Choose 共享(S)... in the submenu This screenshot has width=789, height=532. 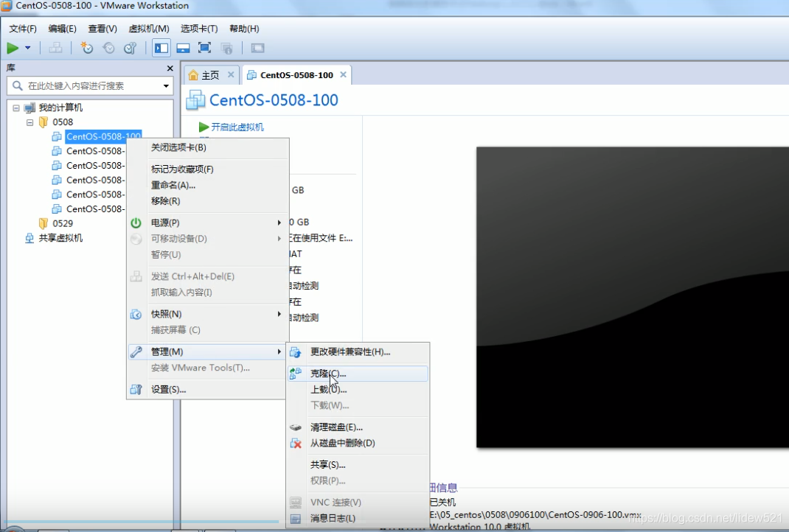[358, 465]
